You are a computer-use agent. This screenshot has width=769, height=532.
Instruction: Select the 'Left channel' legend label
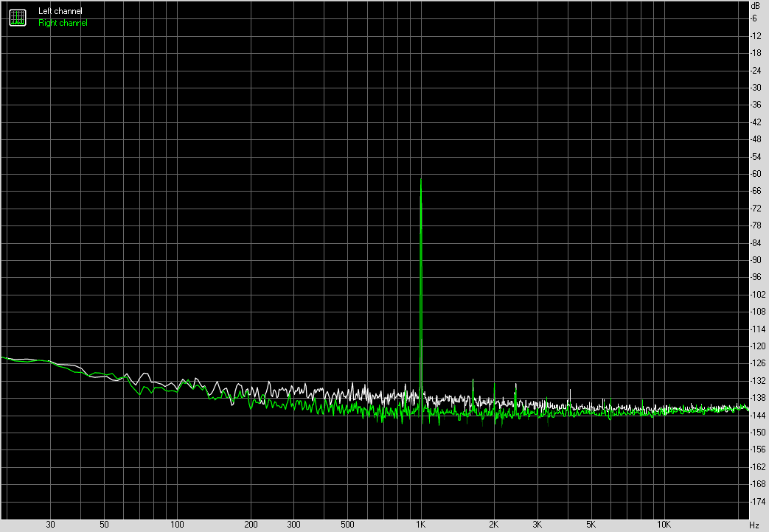point(60,11)
